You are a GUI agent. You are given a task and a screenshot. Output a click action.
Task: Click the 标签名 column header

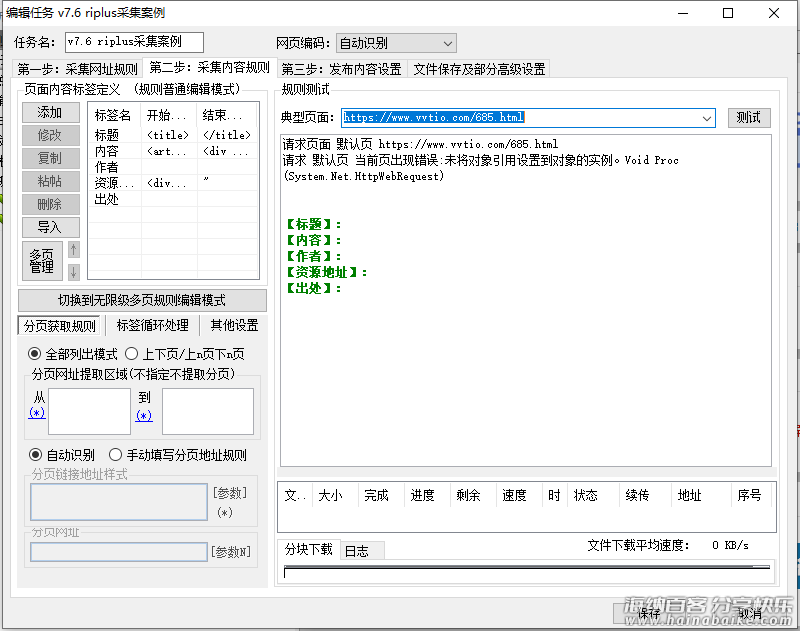tap(115, 115)
